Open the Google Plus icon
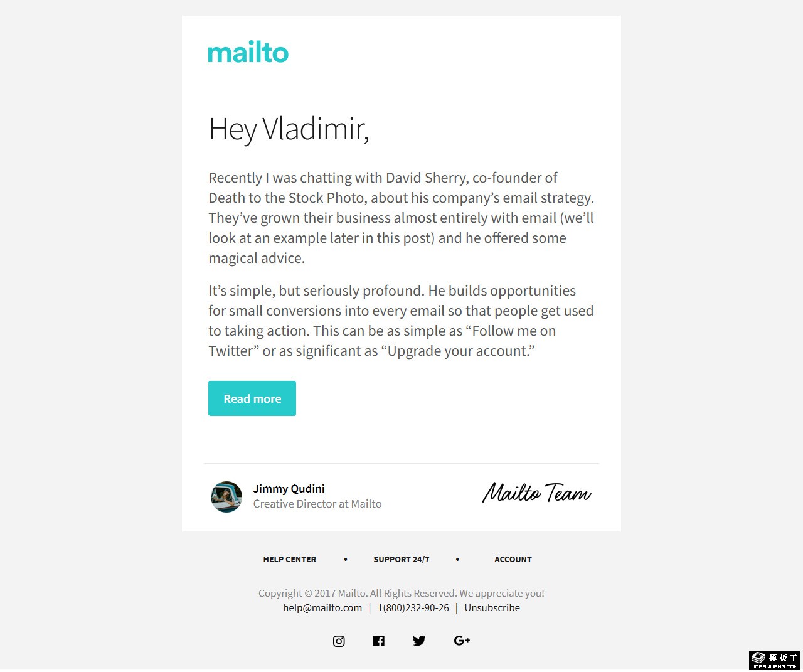Screen dimensions: 803x672 (462, 641)
